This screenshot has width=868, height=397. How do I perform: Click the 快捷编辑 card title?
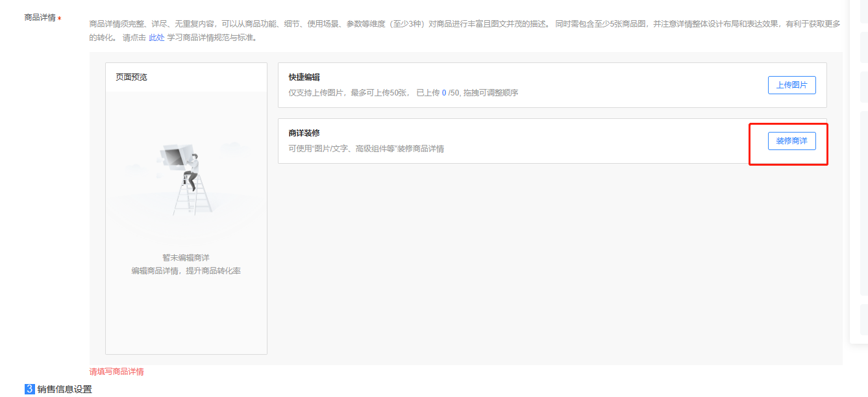tap(304, 77)
